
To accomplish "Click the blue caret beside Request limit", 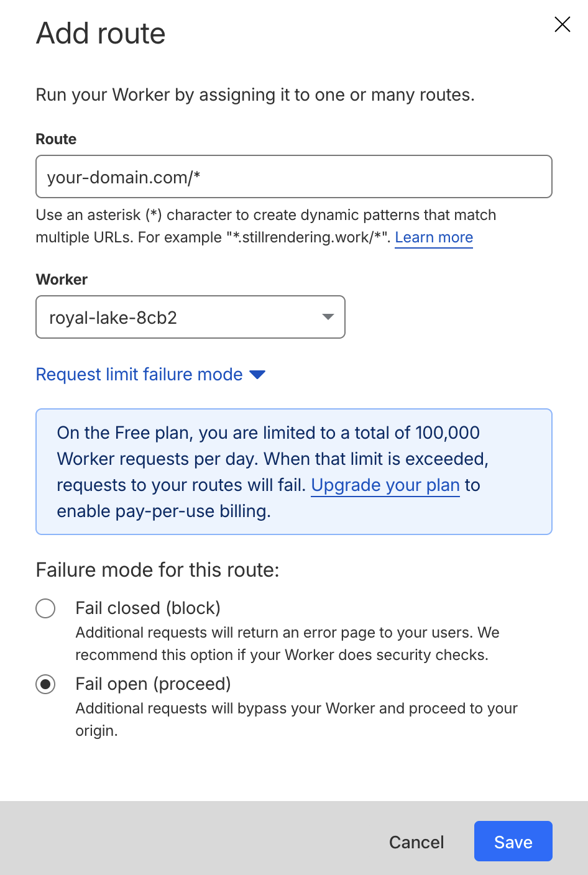I will tap(257, 375).
